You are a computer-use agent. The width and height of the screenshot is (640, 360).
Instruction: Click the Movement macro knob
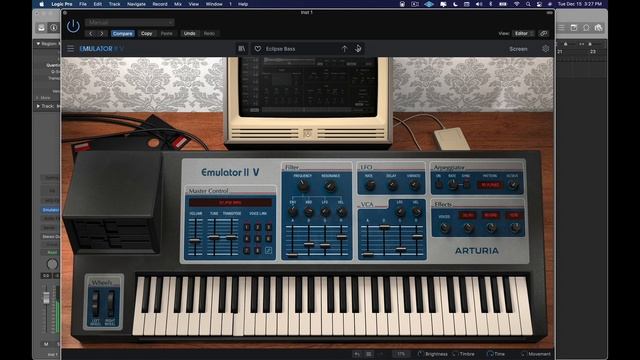[524, 354]
